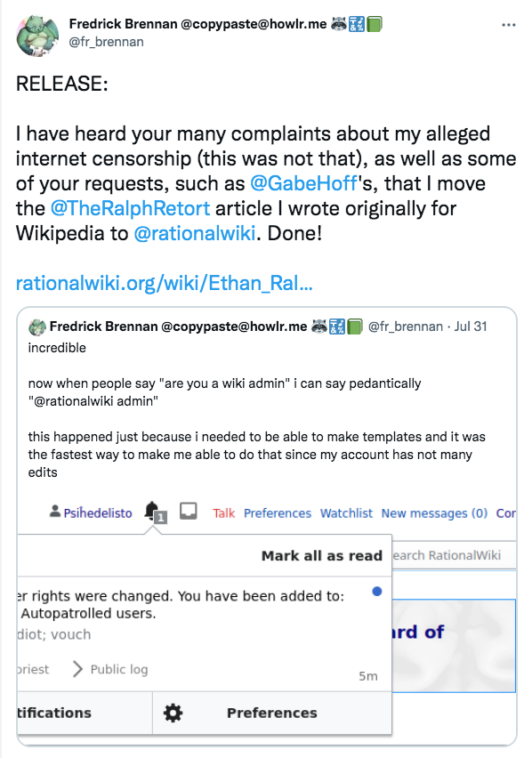
Task: Click the small avatar in quoted tweet
Action: point(37,327)
